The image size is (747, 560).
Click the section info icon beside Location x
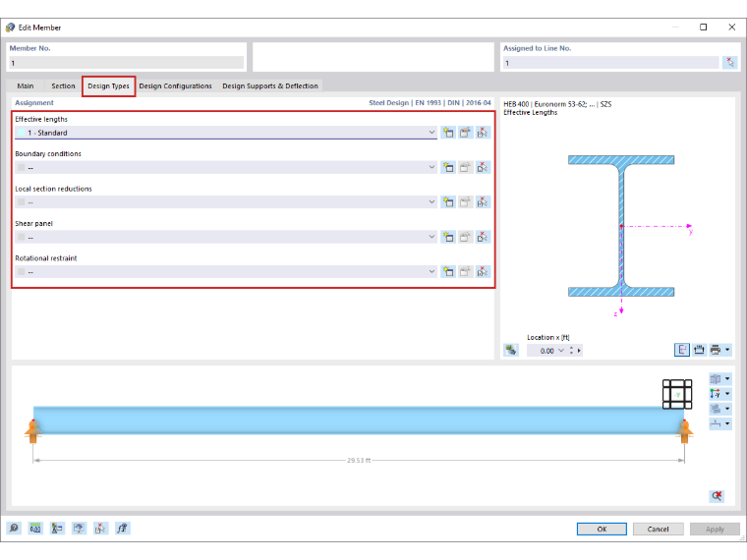(x=511, y=350)
